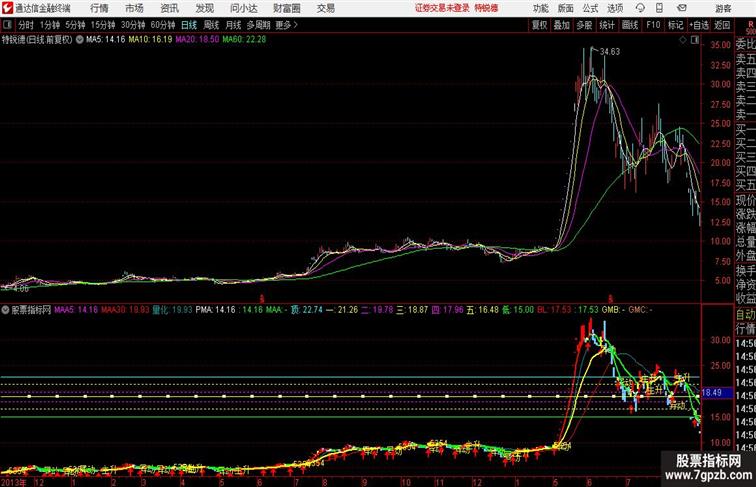The height and width of the screenshot is (487, 756).
Task: Open 股票指标网 indicator settings round icon
Action: pyautogui.click(x=5, y=310)
